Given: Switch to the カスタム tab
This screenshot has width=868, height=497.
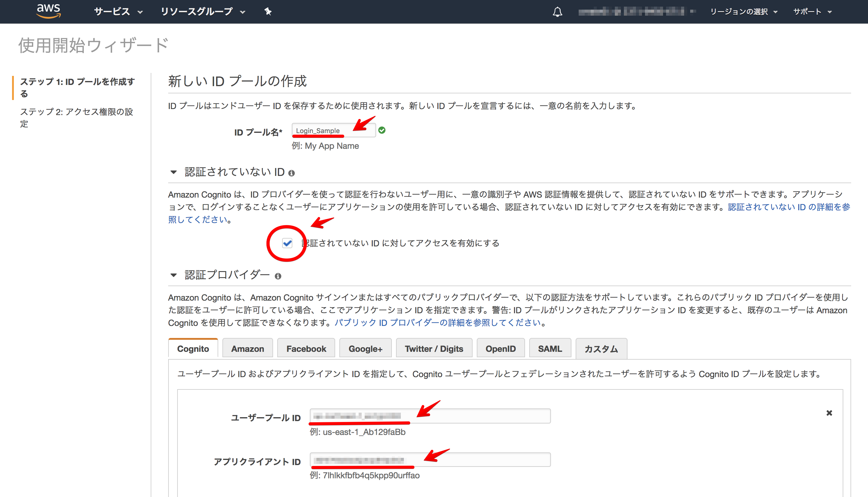Looking at the screenshot, I should 601,349.
